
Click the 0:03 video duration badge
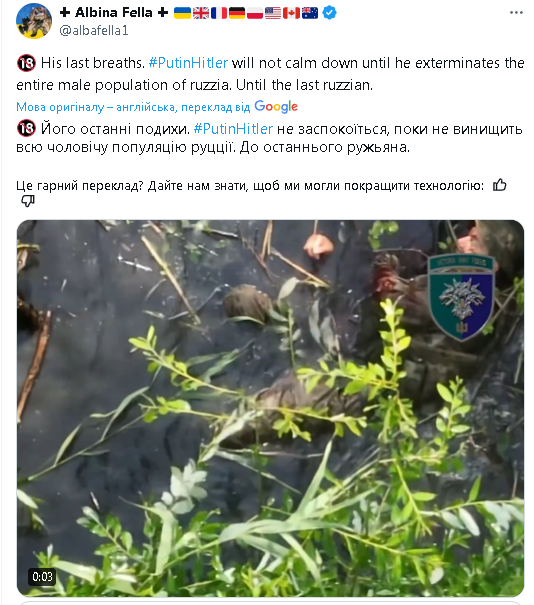pos(42,577)
